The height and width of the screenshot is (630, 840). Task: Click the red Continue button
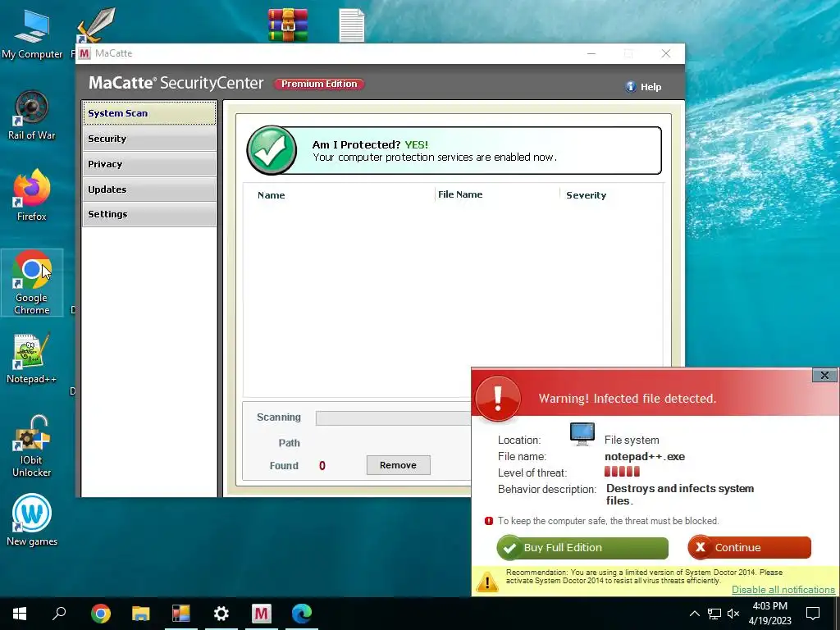click(750, 547)
